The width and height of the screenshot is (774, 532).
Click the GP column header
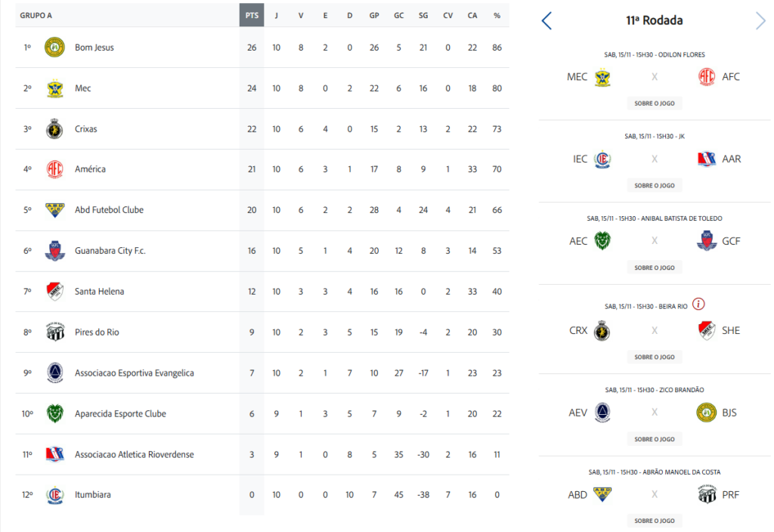pyautogui.click(x=374, y=15)
